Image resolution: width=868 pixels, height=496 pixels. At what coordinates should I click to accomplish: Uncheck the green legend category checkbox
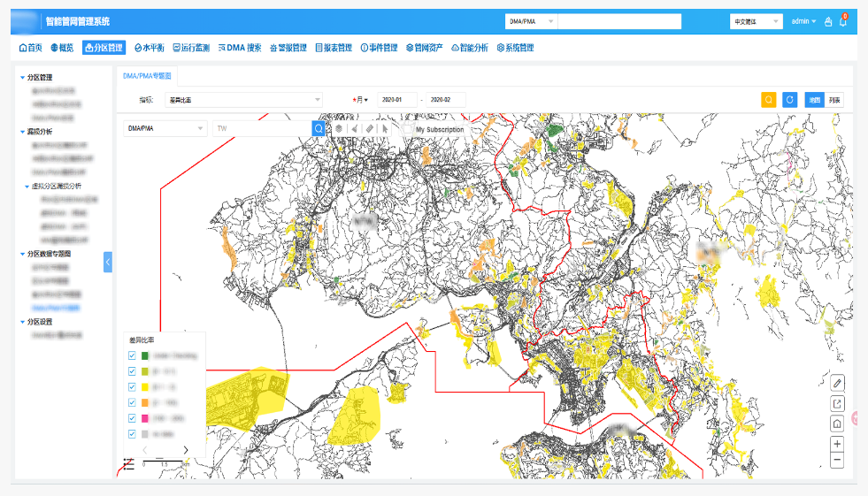pos(132,355)
